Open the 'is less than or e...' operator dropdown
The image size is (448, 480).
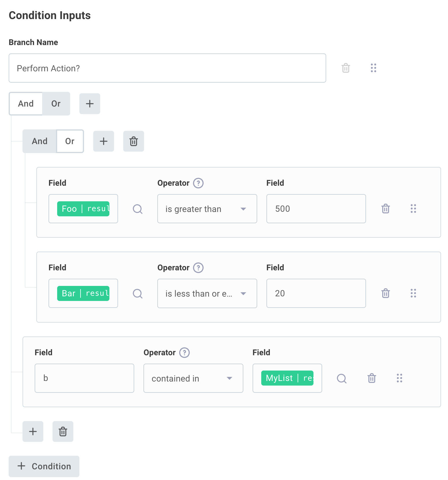207,293
